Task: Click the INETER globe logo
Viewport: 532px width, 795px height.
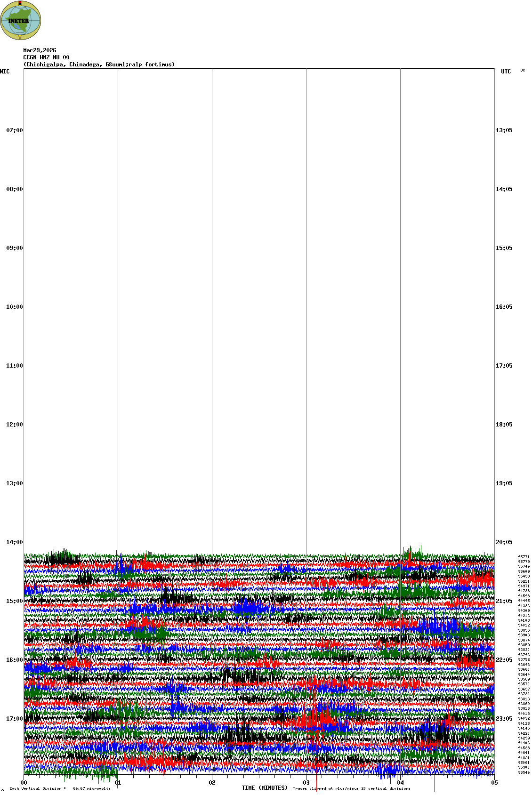Action: [x=20, y=20]
